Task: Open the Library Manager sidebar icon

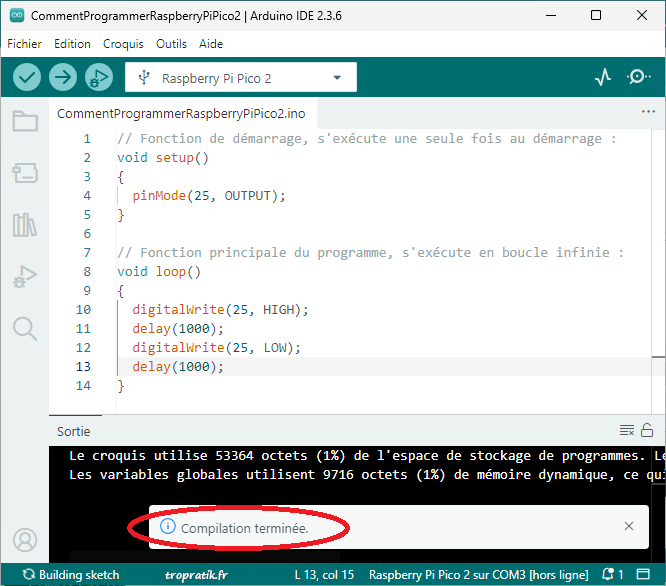Action: (25, 225)
